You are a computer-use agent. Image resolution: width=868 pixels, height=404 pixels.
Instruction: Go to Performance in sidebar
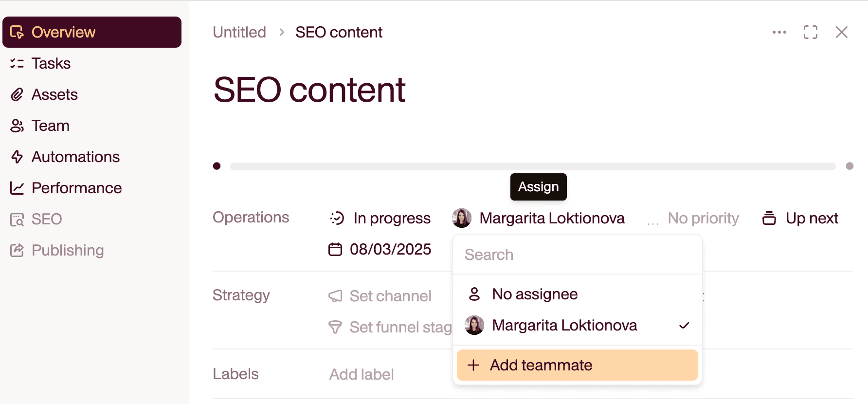tap(76, 188)
